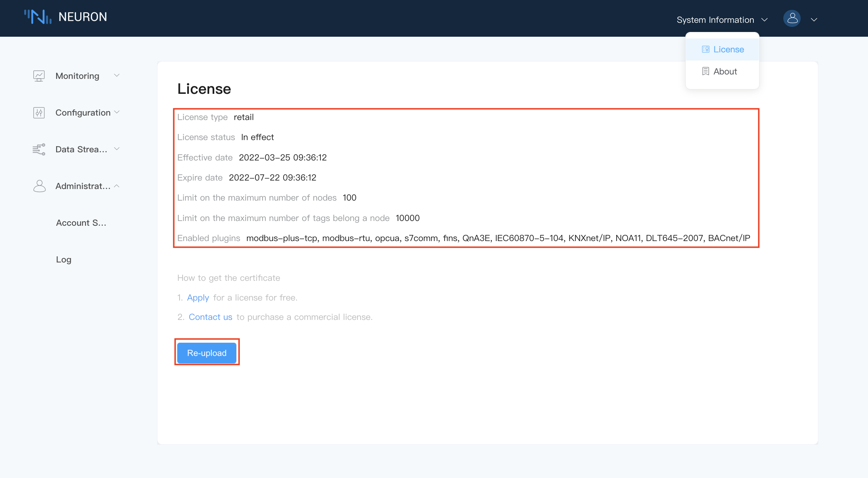Click the Apply link for free license

point(198,297)
